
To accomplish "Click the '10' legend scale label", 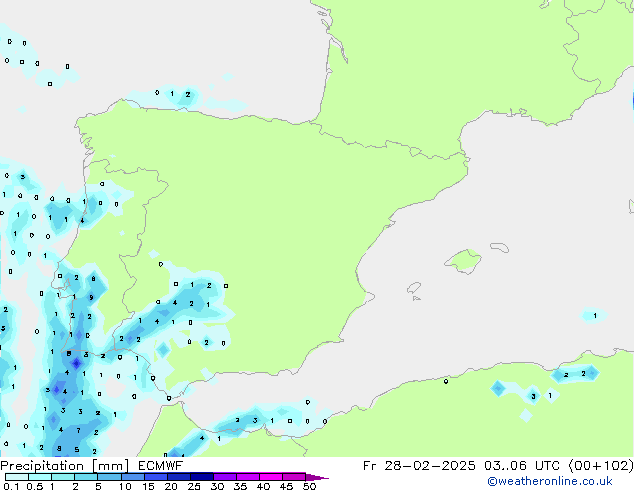I will click(125, 486).
